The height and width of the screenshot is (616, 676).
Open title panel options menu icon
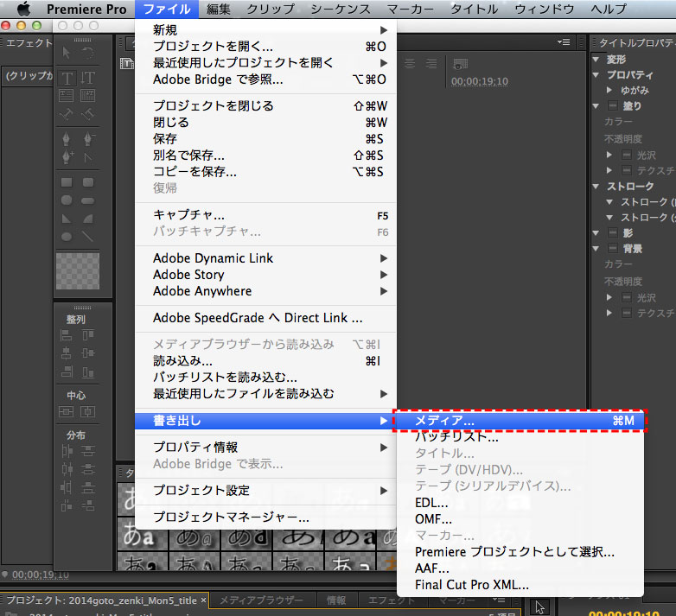click(x=564, y=41)
